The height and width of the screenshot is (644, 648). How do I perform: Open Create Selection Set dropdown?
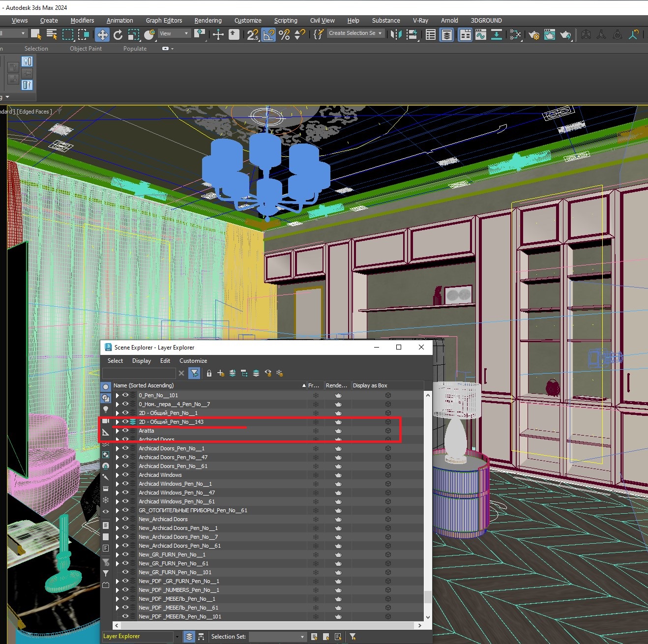[x=355, y=33]
